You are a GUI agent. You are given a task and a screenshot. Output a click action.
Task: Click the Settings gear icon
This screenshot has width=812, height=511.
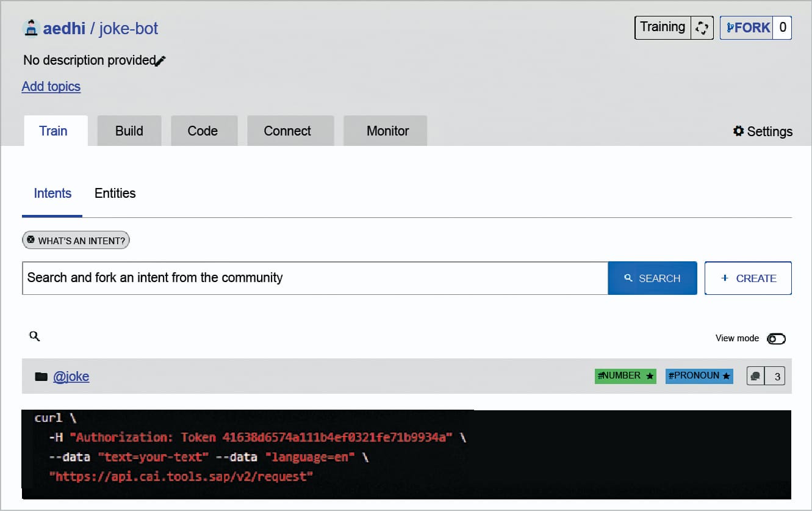(738, 131)
